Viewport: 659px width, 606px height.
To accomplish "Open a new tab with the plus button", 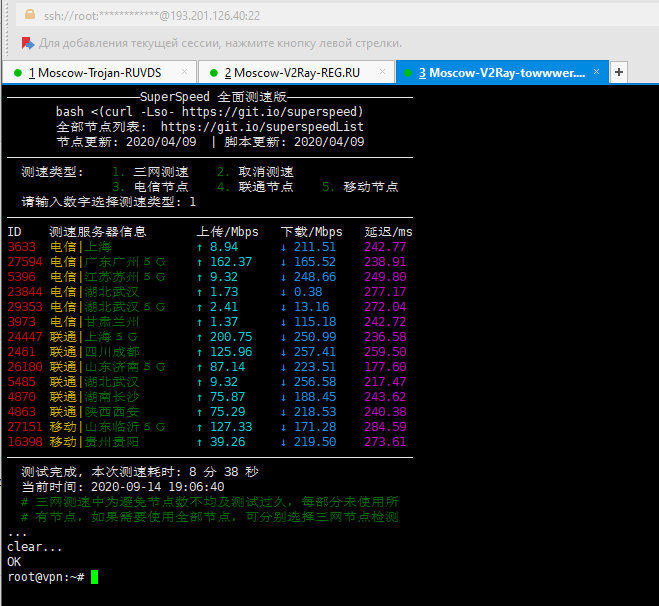I will point(619,73).
